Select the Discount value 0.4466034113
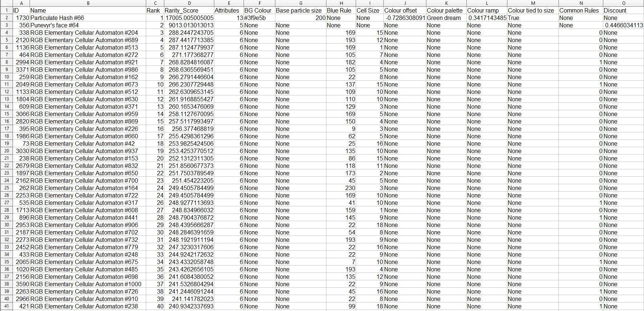 [624, 25]
